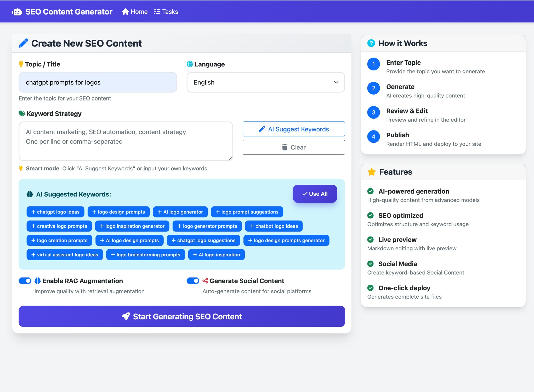Screen dimensions: 534x392
Task: Click Start Generating SEO Content button
Action: coord(182,316)
